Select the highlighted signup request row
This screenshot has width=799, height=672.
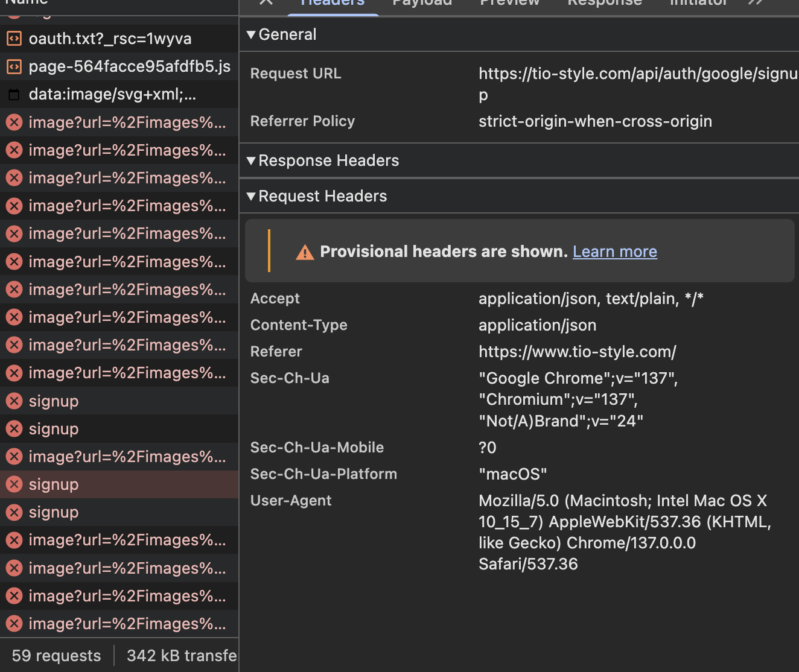click(119, 484)
